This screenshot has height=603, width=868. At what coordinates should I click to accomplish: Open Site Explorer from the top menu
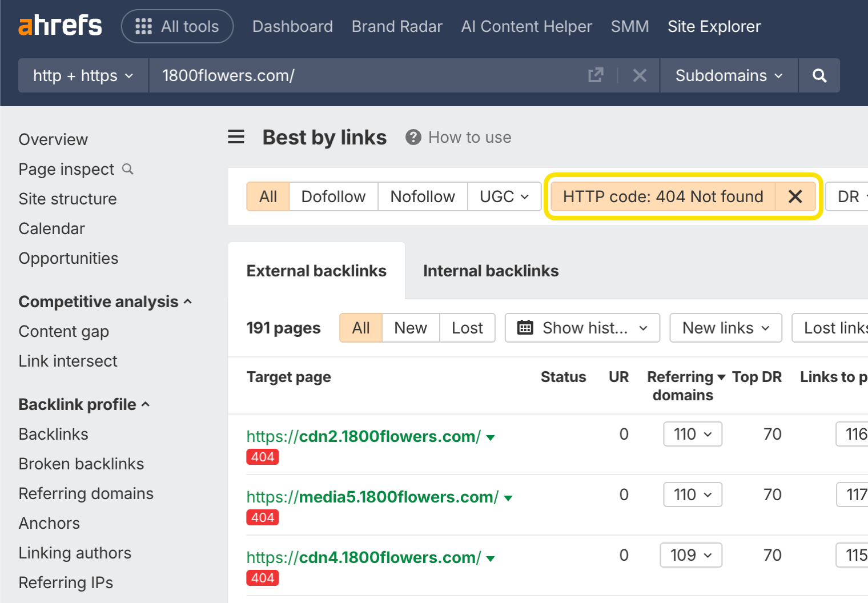click(714, 26)
